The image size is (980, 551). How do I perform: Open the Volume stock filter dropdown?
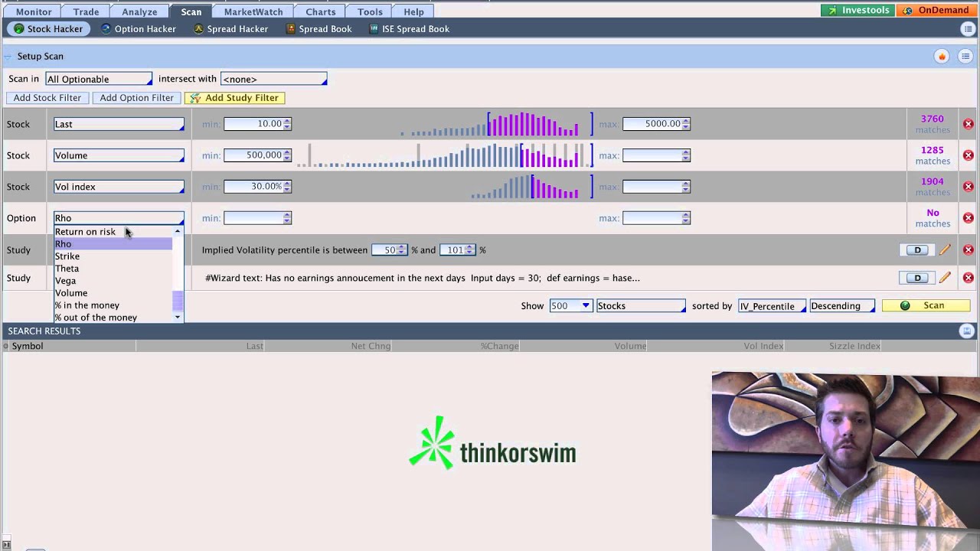point(119,155)
